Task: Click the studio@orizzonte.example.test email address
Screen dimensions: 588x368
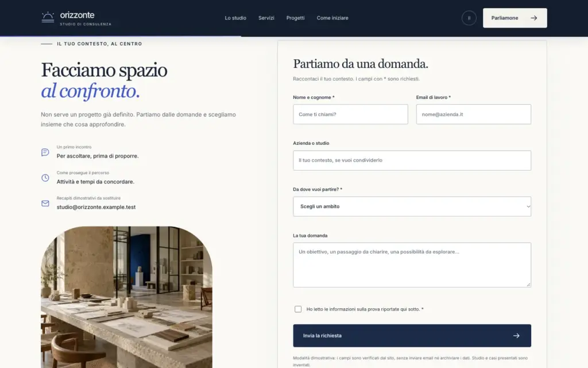Action: pos(96,207)
